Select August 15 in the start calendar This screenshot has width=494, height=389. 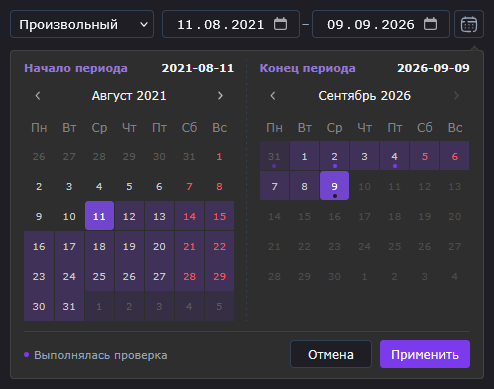click(x=219, y=216)
